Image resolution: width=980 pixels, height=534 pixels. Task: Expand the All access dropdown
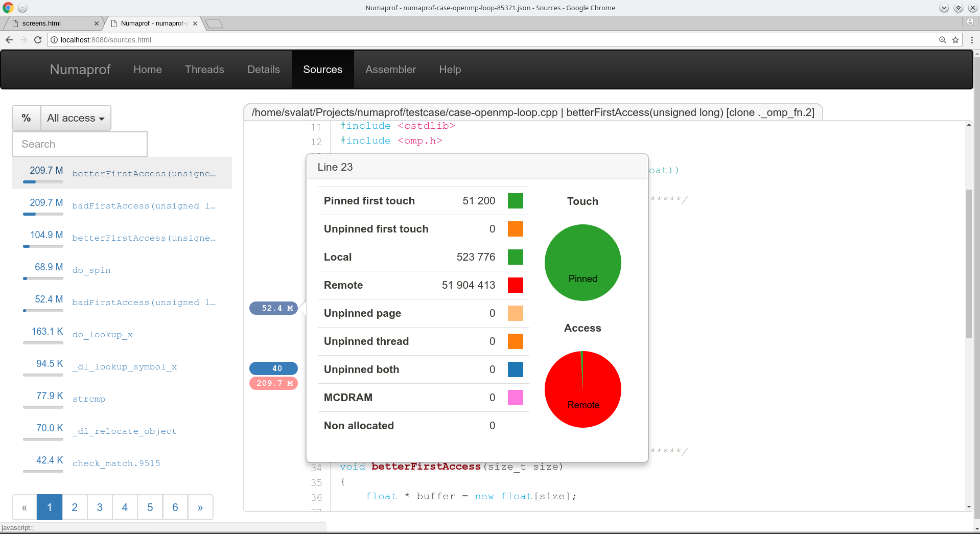[76, 118]
